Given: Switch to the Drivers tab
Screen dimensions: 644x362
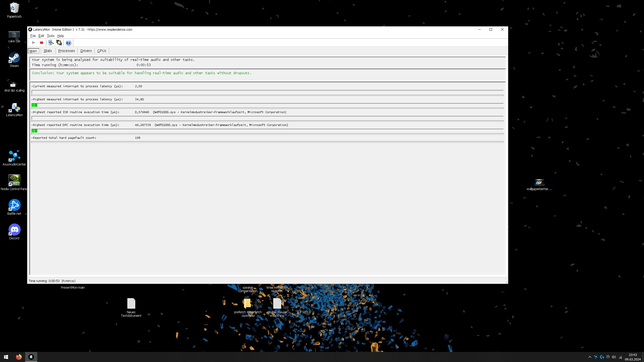Looking at the screenshot, I should pos(86,51).
